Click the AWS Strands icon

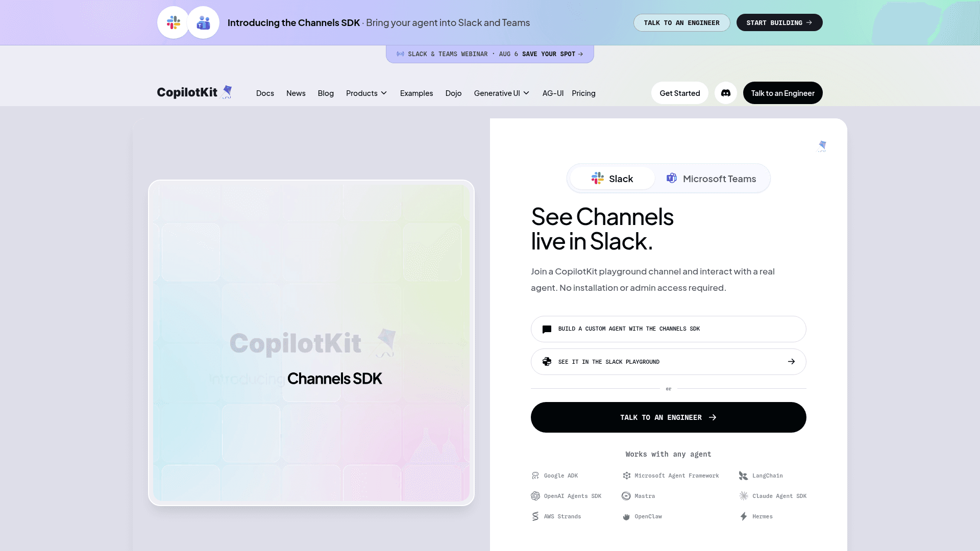535,516
